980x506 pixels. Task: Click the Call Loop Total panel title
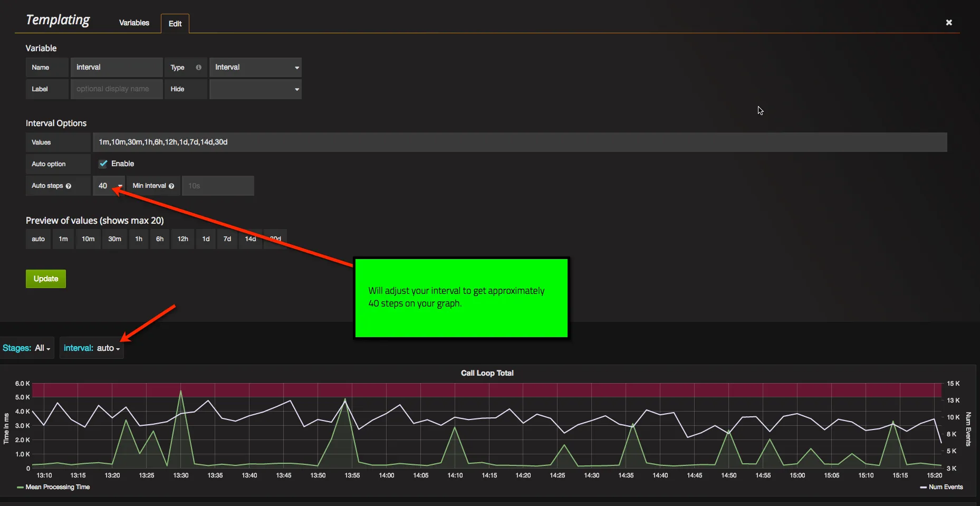(x=487, y=373)
